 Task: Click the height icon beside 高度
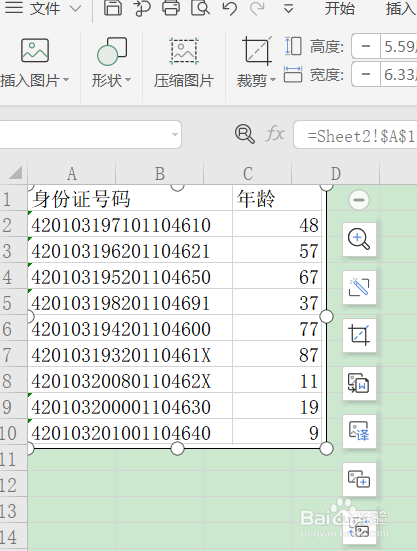coord(293,46)
